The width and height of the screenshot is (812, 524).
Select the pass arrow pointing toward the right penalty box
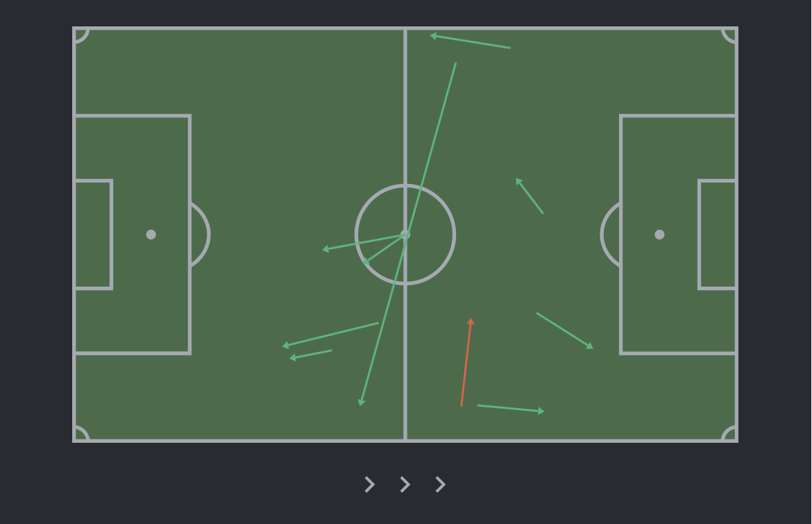pyautogui.click(x=564, y=330)
